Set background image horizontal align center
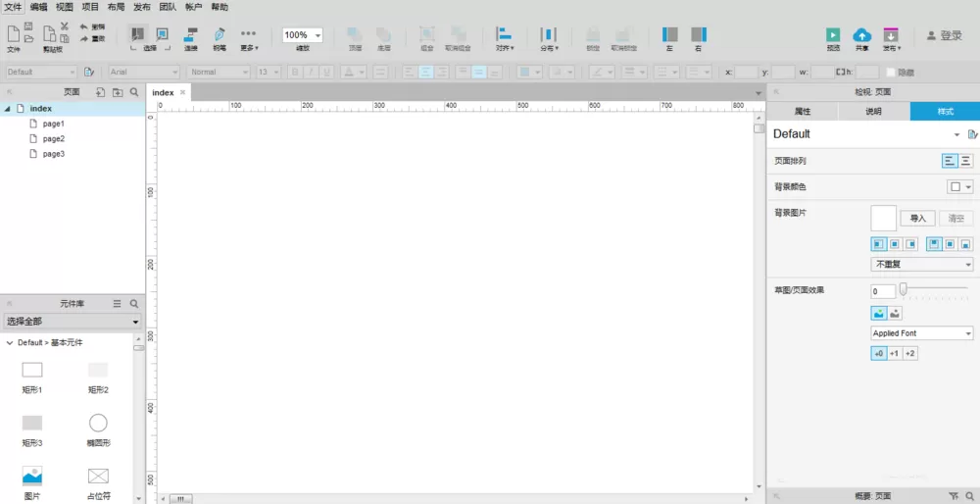This screenshot has width=980, height=504. click(x=895, y=244)
